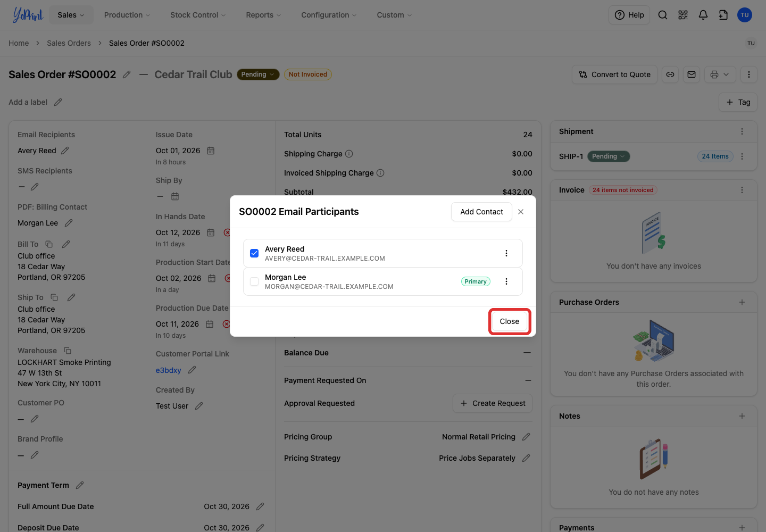Viewport: 766px width, 532px height.
Task: Edit the Pricing Group pencil
Action: [526, 437]
